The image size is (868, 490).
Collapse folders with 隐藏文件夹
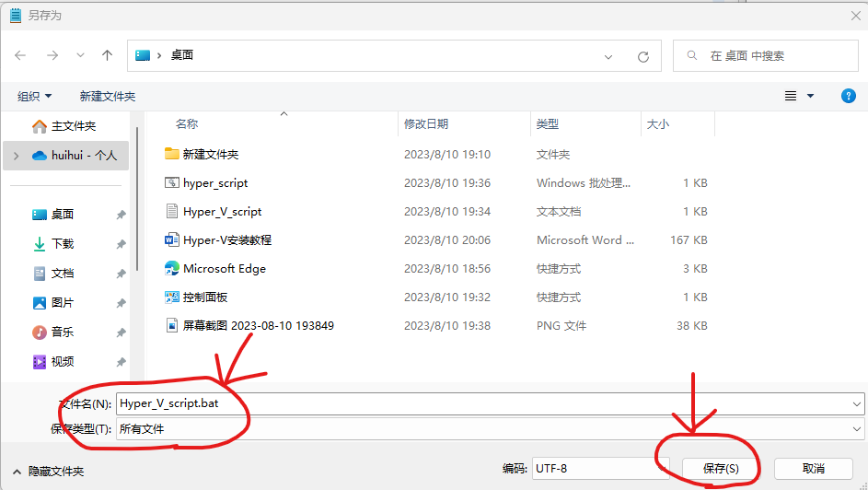point(48,472)
